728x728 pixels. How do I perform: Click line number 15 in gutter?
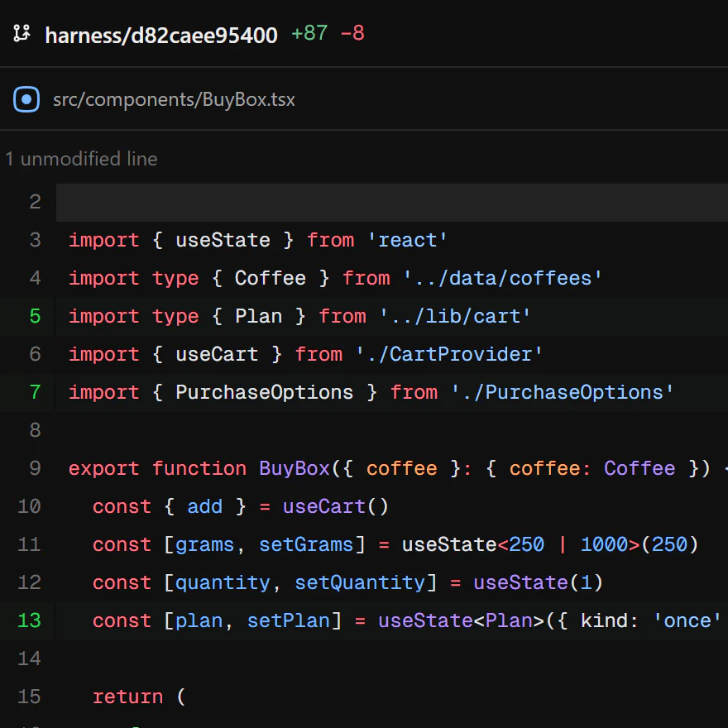point(29,697)
